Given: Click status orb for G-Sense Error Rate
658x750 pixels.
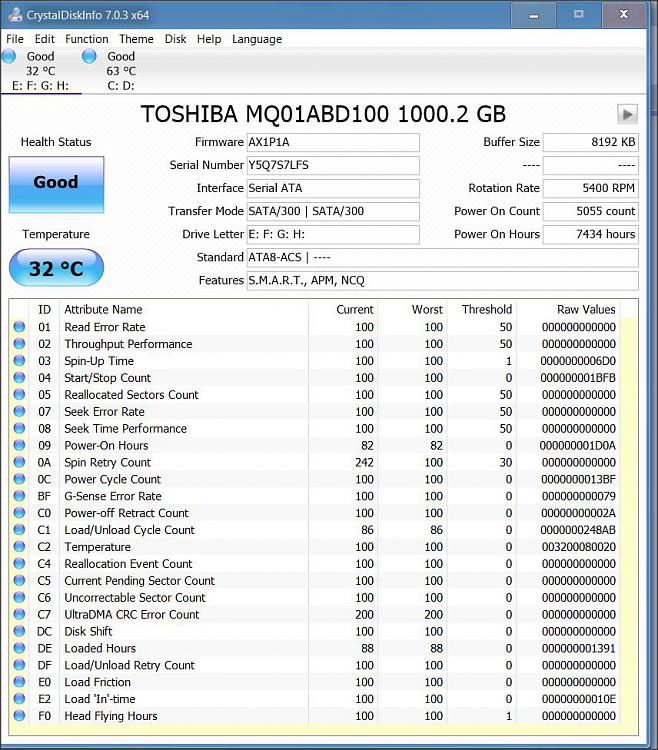Looking at the screenshot, I should (19, 496).
